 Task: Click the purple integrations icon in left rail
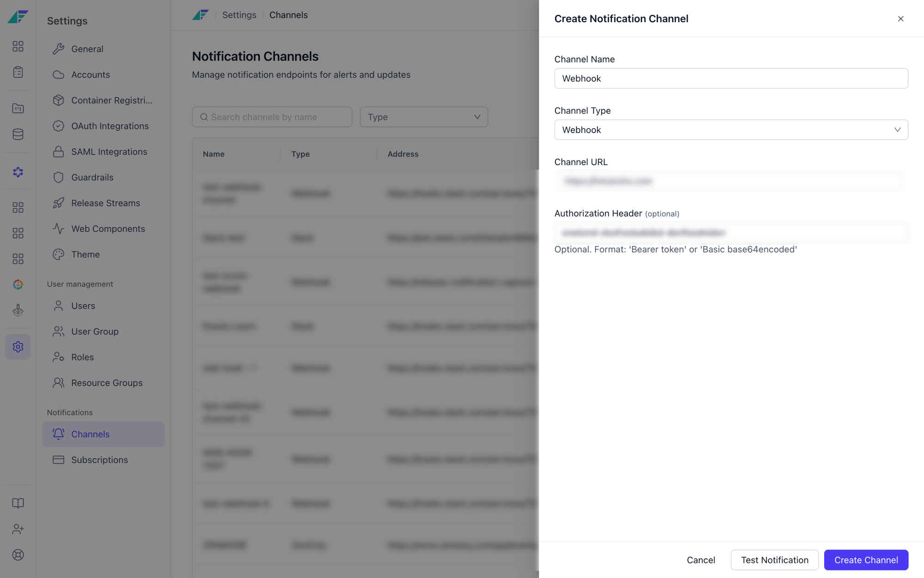click(x=18, y=172)
